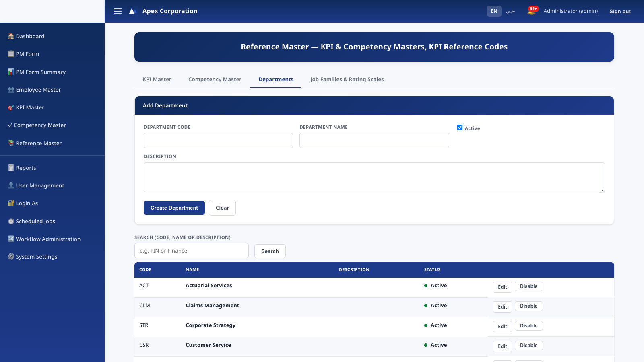The image size is (644, 362).
Task: Click the Department Code input field
Action: (x=218, y=140)
